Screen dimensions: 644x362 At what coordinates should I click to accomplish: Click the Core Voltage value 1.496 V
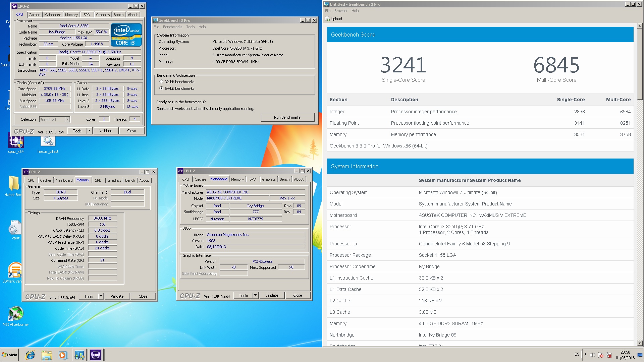[97, 44]
